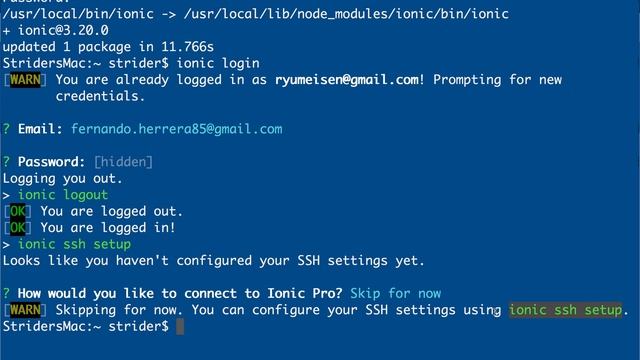
Task: Click the last 'StridersMac:~ strider$' prompt
Action: 86,327
